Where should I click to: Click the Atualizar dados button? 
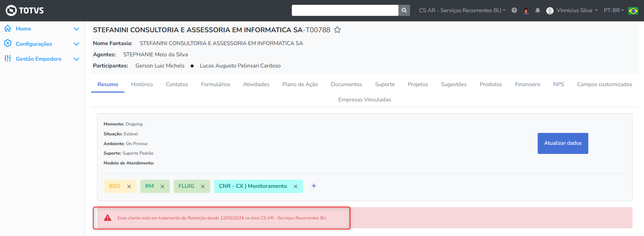click(563, 143)
